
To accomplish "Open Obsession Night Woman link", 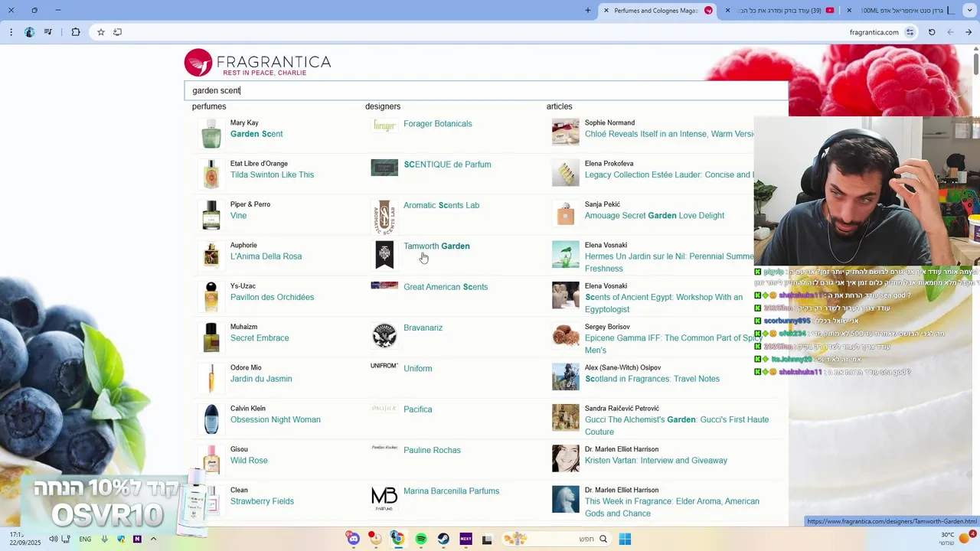I will click(276, 419).
